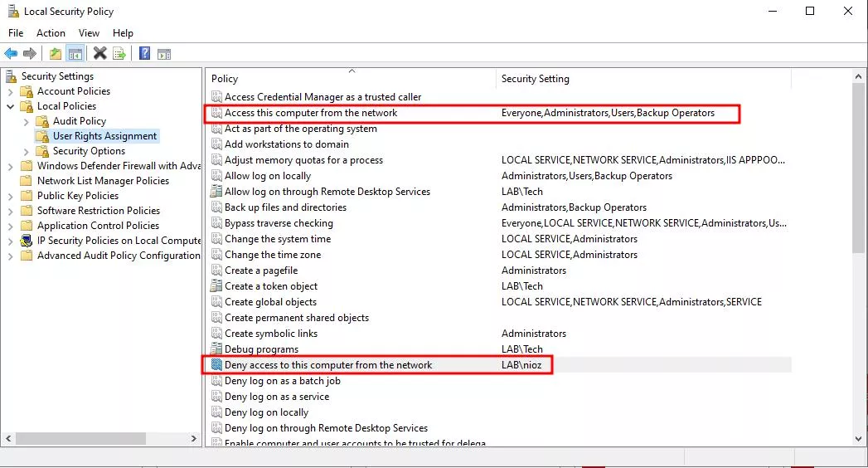Viewport: 868px width, 468px height.
Task: Click the Forward arrow toolbar icon
Action: tap(29, 54)
